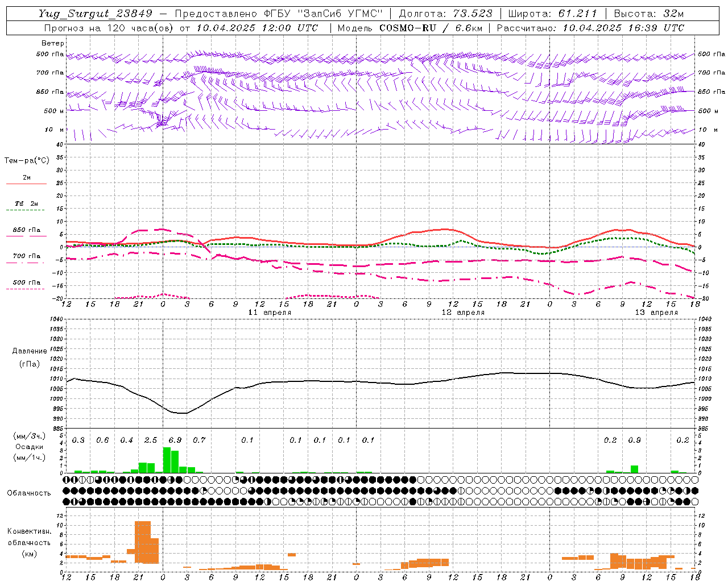Viewport: 728px width, 582px height.
Task: Click the 11 апреля date label
Action: (270, 313)
